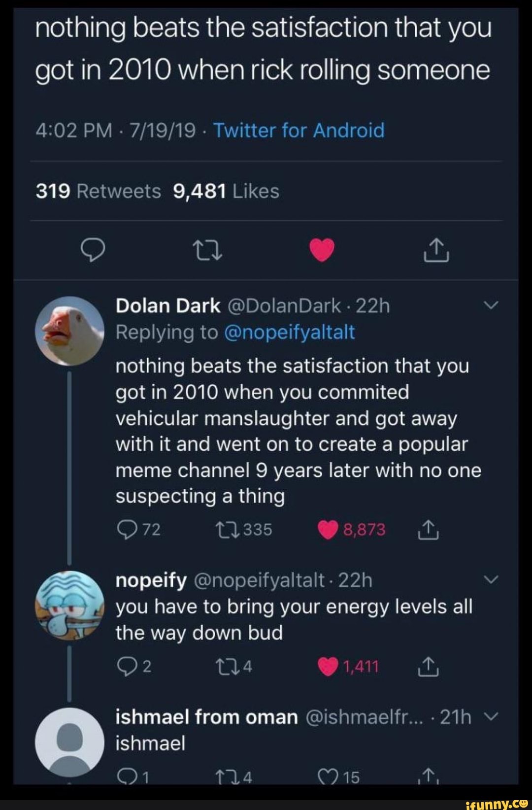The width and height of the screenshot is (532, 810).
Task: Share nopeify's reply
Action: pos(428,667)
